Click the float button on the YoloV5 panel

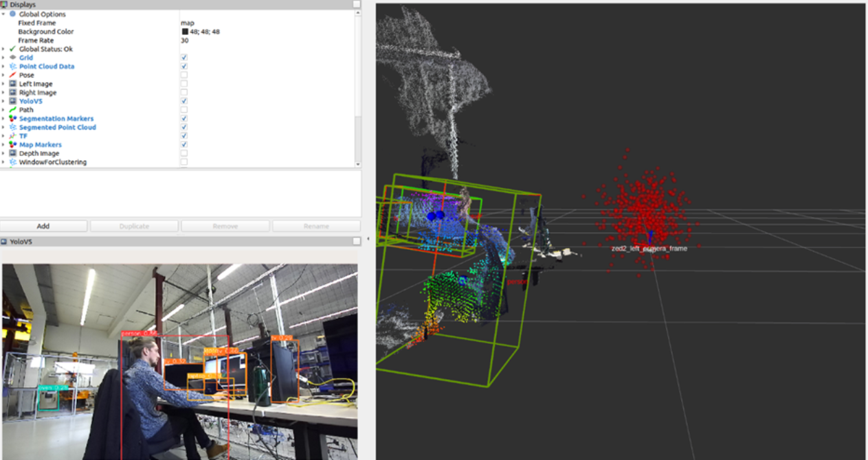point(356,242)
